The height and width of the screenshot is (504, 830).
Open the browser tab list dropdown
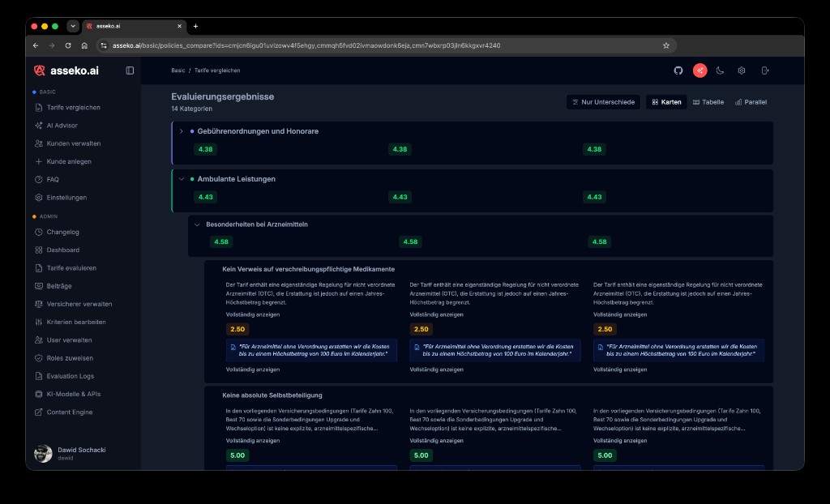73,26
